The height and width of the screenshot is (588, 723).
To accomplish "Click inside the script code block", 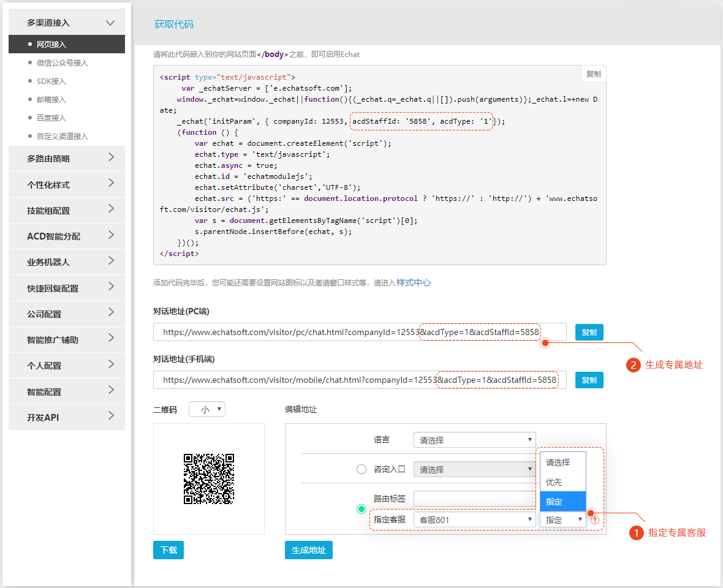I will point(379,165).
